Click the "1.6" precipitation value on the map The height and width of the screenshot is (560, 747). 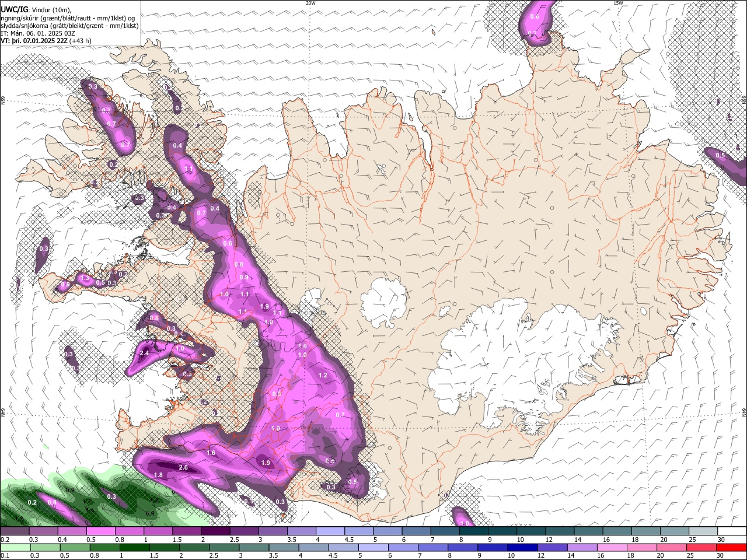point(211,453)
